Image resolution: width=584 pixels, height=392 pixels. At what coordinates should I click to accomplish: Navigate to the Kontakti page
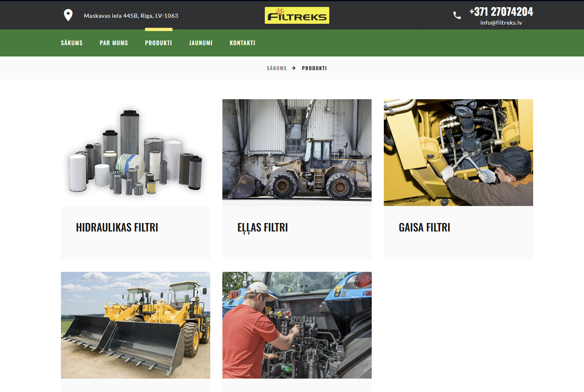(242, 43)
